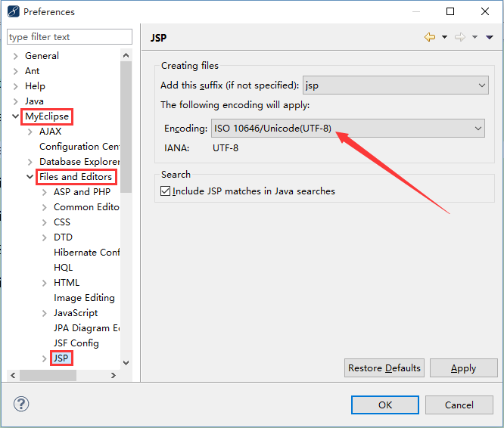Expand the AJAX tree node
The image size is (504, 428).
click(30, 132)
